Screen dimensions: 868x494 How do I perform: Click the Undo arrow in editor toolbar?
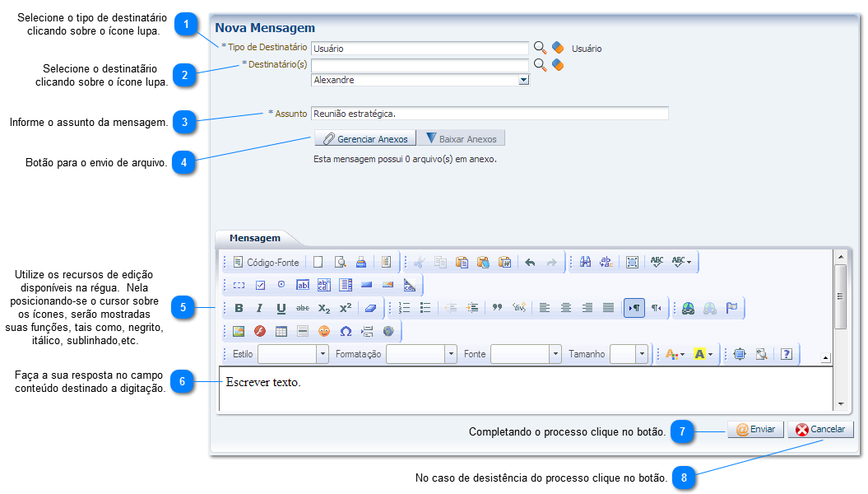(530, 263)
